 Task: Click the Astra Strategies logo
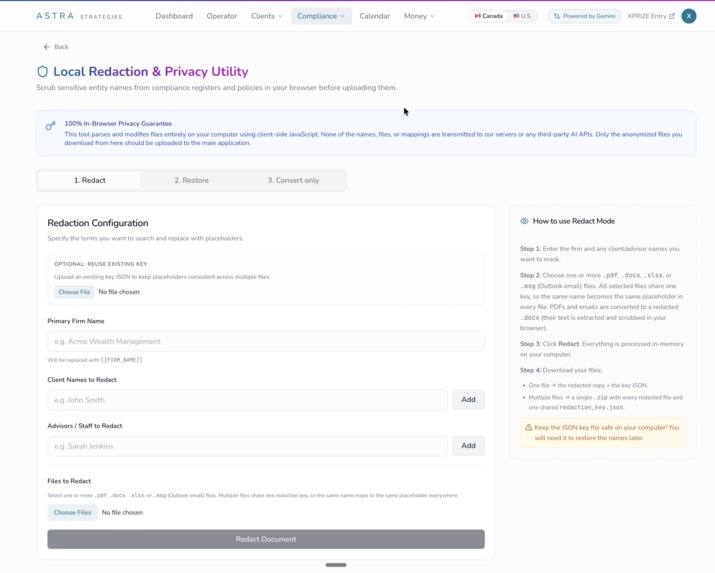click(79, 16)
